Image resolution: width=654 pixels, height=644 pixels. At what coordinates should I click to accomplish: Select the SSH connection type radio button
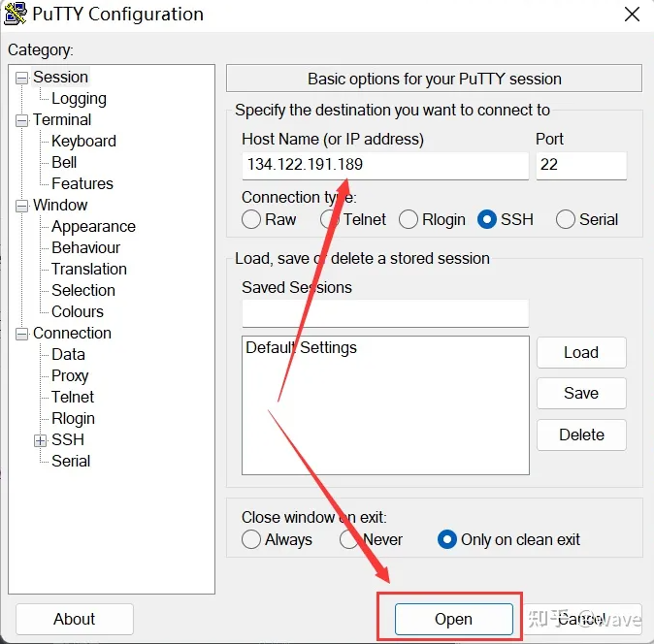[487, 219]
